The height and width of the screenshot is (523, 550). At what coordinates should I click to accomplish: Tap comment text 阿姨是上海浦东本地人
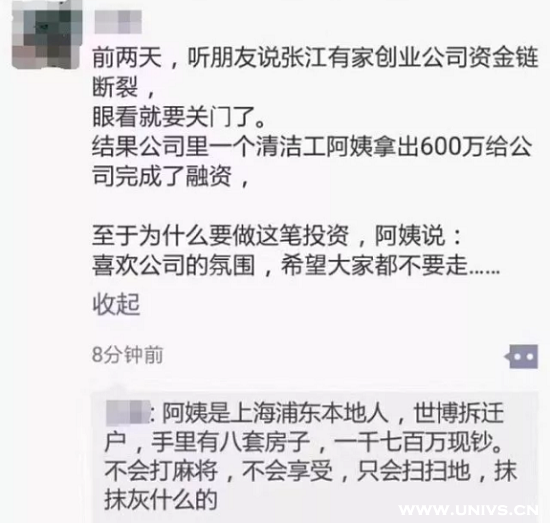point(275,413)
